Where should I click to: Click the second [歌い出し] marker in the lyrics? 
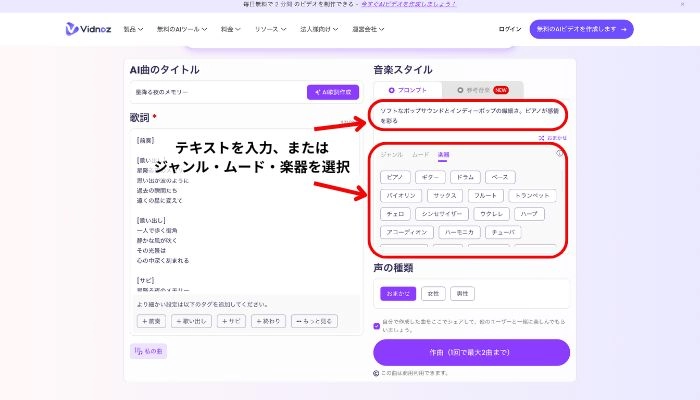151,221
